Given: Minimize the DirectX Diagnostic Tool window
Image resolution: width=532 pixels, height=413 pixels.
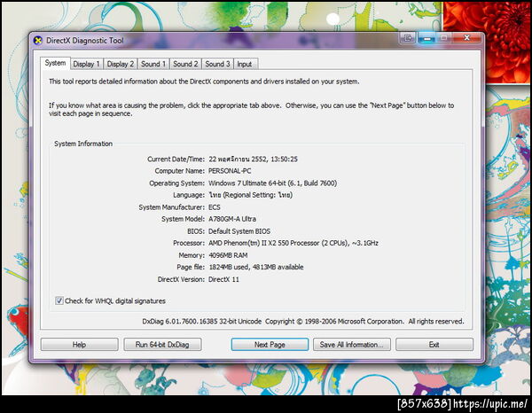Looking at the screenshot, I should coord(426,38).
